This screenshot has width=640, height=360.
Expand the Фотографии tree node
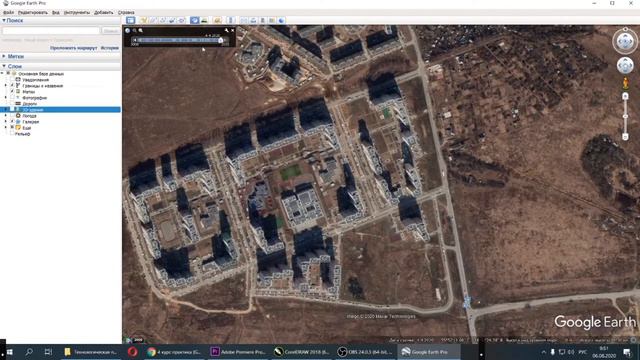tap(5, 98)
